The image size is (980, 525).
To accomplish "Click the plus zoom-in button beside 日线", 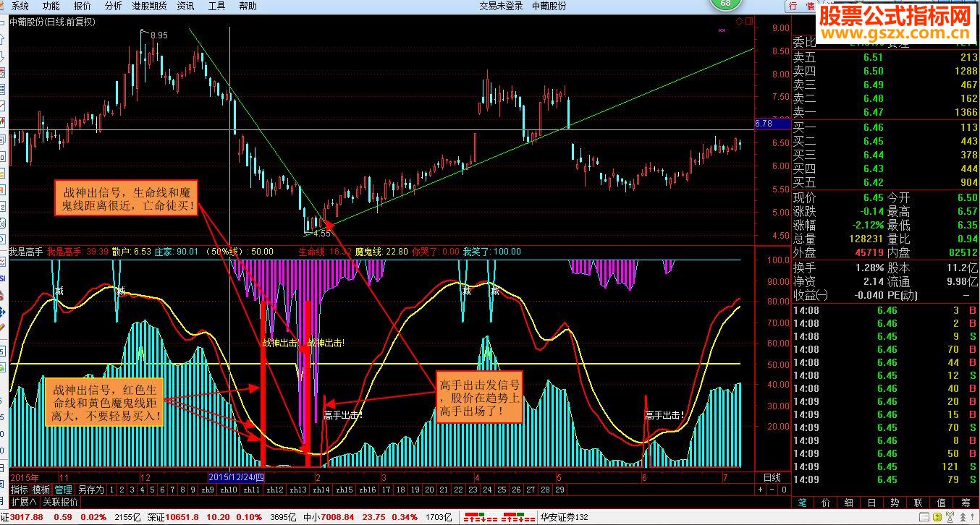I will [760, 490].
